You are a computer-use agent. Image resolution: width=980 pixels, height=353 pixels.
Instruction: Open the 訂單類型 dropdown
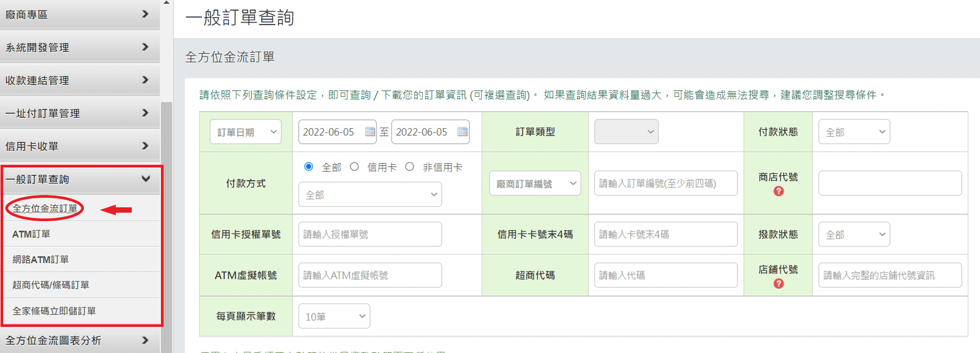(x=626, y=132)
